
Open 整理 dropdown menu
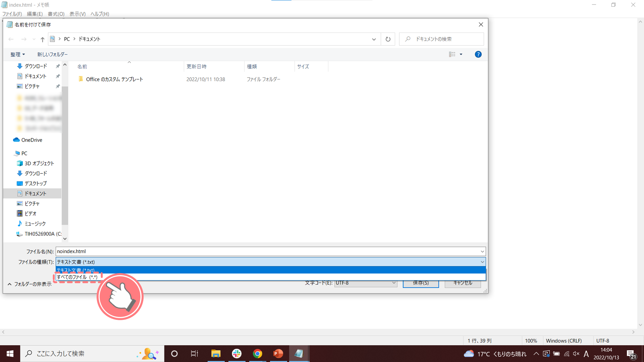pos(17,54)
